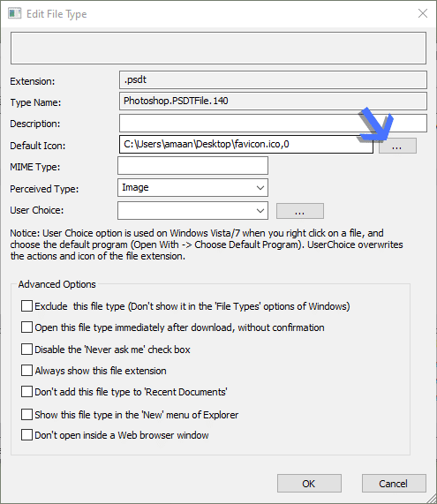This screenshot has height=504, width=437.
Task: Check Don't open inside a Web browser window
Action: pos(26,435)
